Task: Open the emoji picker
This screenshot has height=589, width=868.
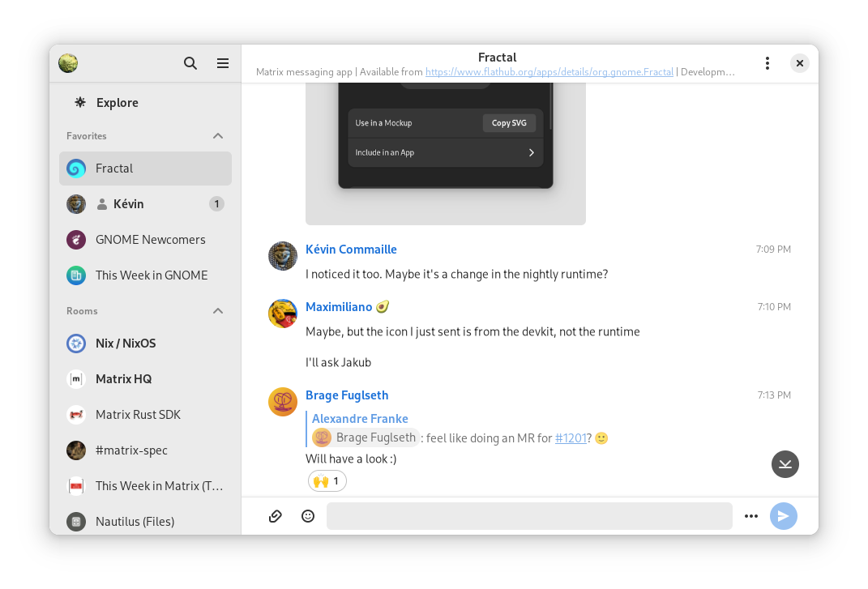Action: (308, 516)
